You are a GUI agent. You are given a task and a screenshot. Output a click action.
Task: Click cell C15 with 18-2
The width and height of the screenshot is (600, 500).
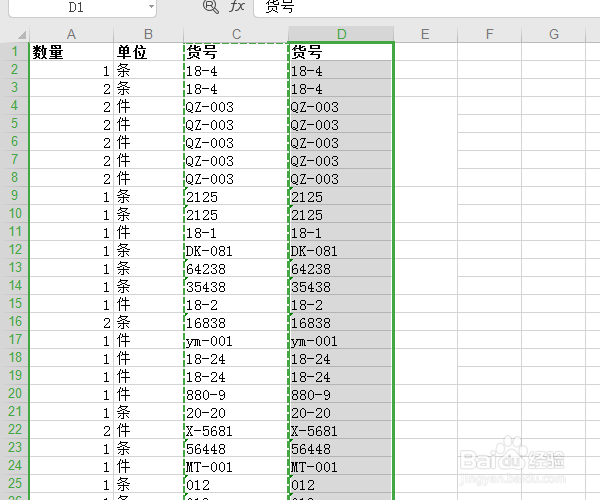pyautogui.click(x=236, y=304)
